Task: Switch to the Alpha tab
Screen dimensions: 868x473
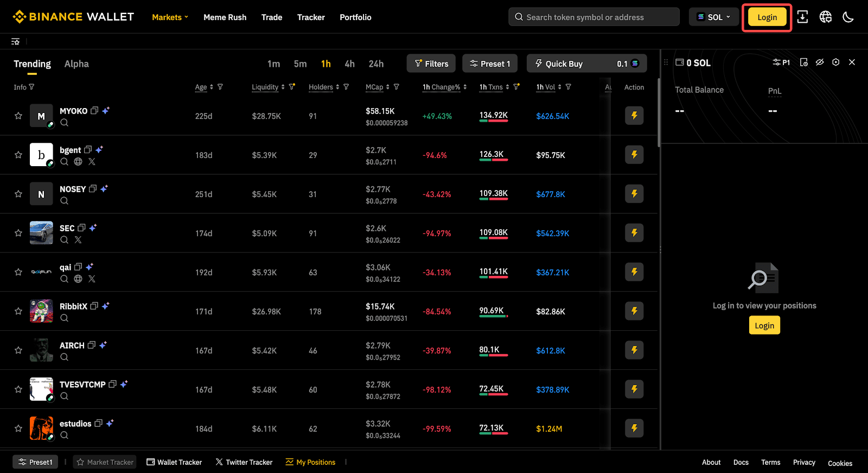Action: (76, 64)
